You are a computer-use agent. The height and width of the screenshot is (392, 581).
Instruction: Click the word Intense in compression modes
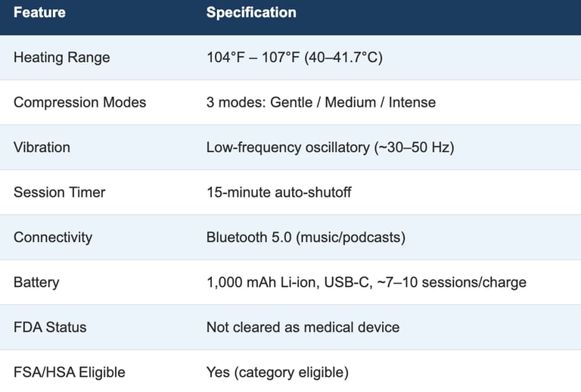(x=412, y=102)
